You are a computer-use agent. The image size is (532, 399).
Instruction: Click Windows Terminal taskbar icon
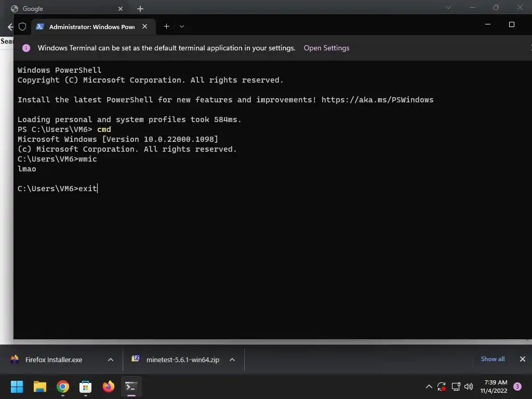131,387
